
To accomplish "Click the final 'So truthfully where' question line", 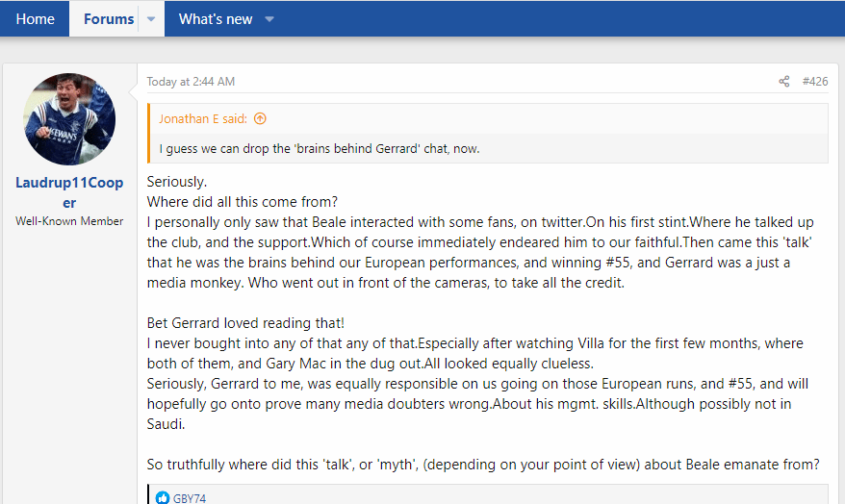I will click(481, 464).
